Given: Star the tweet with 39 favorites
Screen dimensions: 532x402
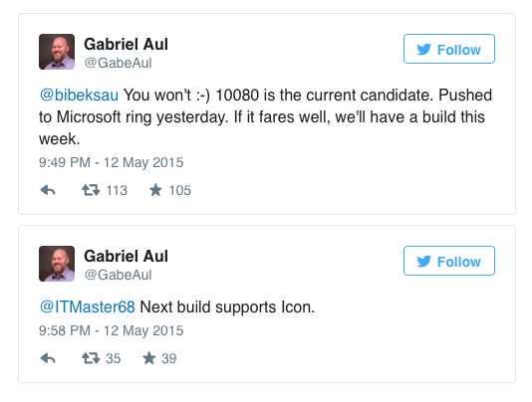Looking at the screenshot, I should 149,358.
